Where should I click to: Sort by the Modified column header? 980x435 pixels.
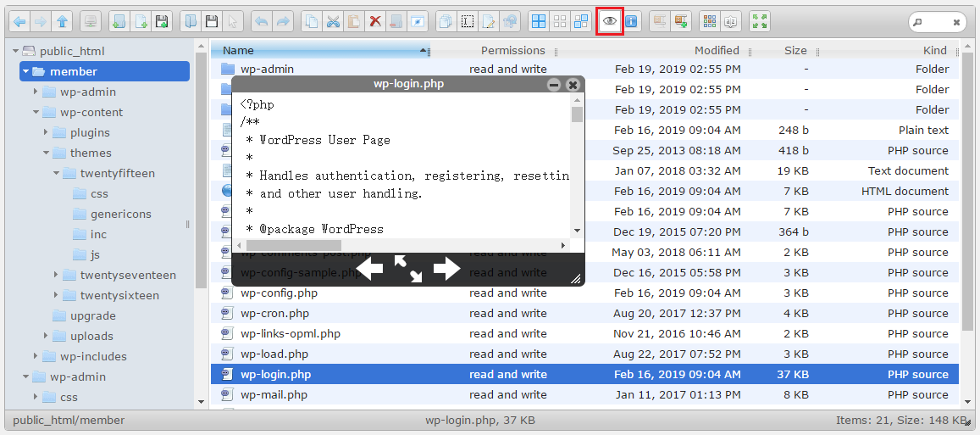click(x=717, y=51)
